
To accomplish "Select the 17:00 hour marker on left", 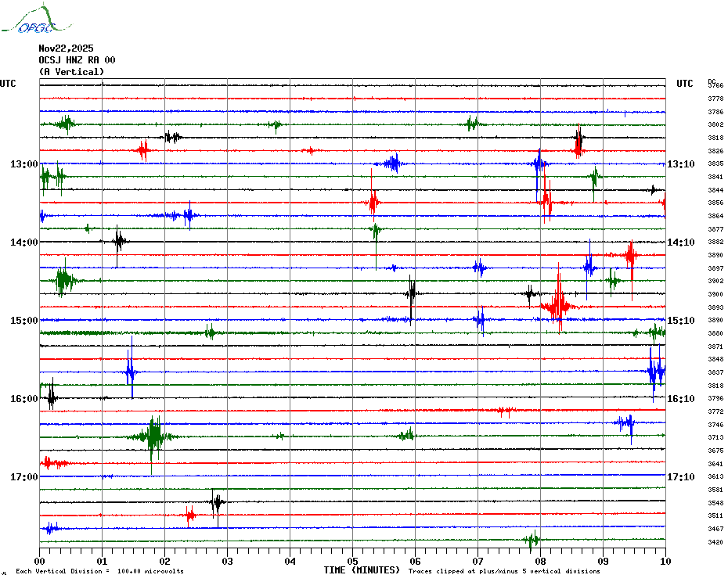I will (x=23, y=477).
